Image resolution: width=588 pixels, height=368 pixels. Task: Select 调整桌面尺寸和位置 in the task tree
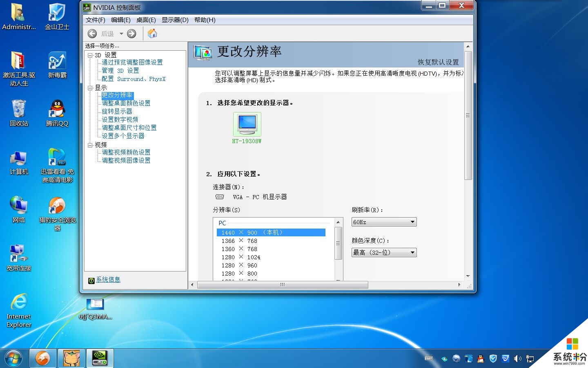[129, 128]
